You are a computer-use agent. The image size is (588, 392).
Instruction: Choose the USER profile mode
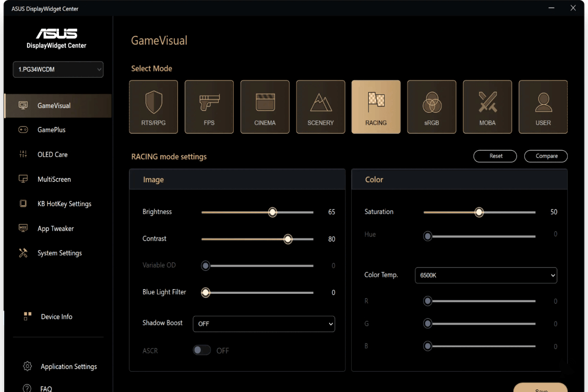(543, 107)
